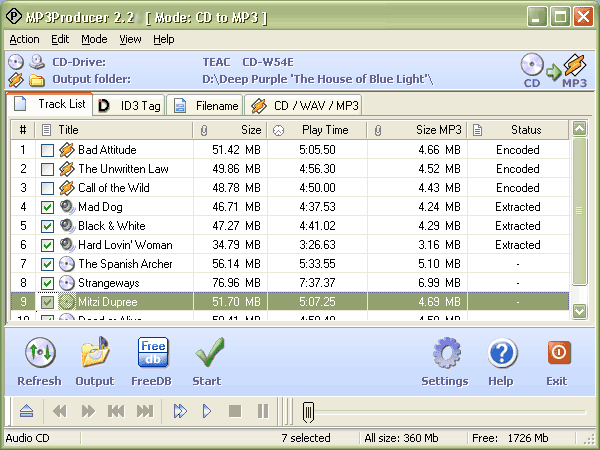Click the track list vertical scrollbar thumb
The height and width of the screenshot is (450, 600).
click(x=579, y=211)
